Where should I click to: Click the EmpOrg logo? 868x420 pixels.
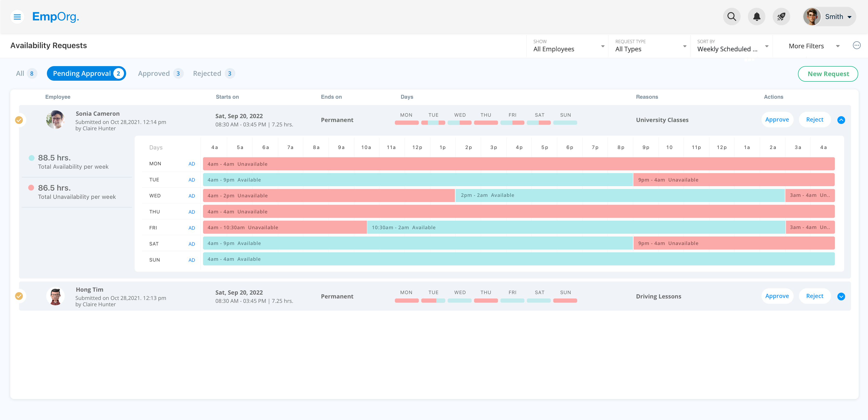(x=56, y=17)
